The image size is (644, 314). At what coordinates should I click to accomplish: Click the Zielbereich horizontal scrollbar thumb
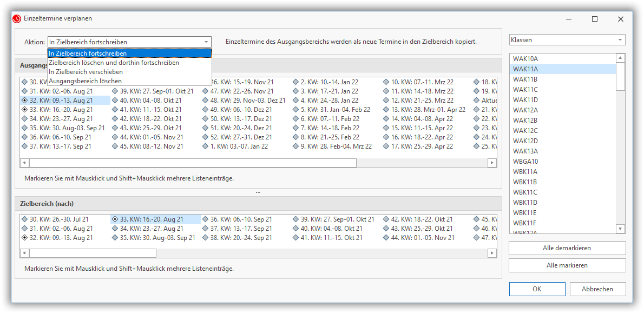click(x=92, y=253)
